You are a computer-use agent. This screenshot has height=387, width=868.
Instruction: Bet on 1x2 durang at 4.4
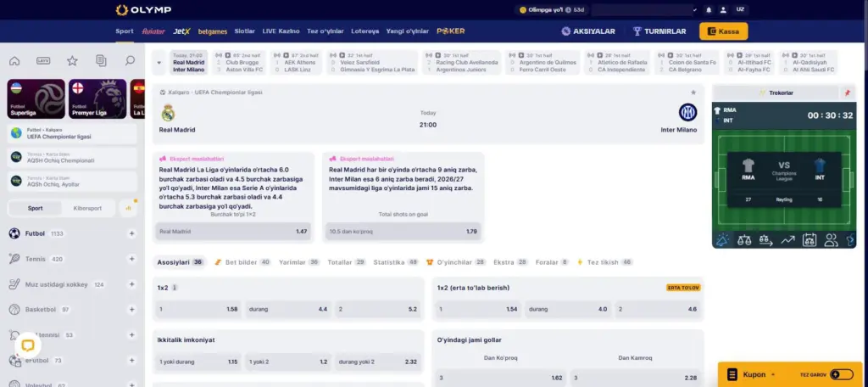(288, 310)
